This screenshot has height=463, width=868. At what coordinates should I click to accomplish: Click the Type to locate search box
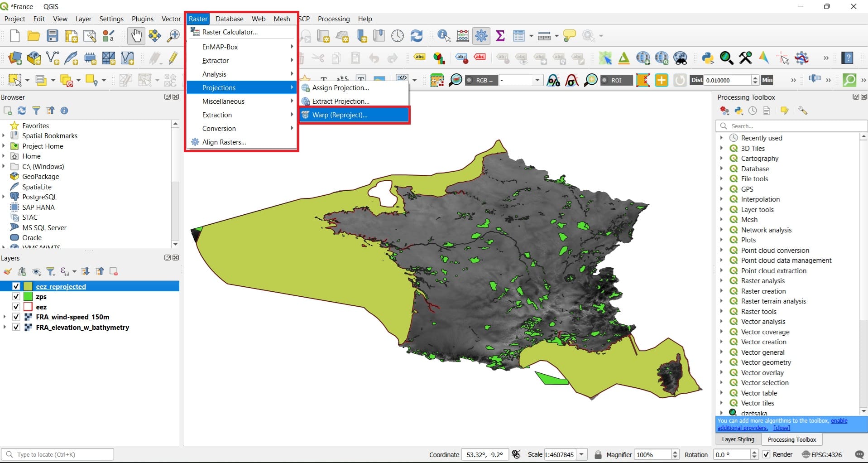[58, 454]
